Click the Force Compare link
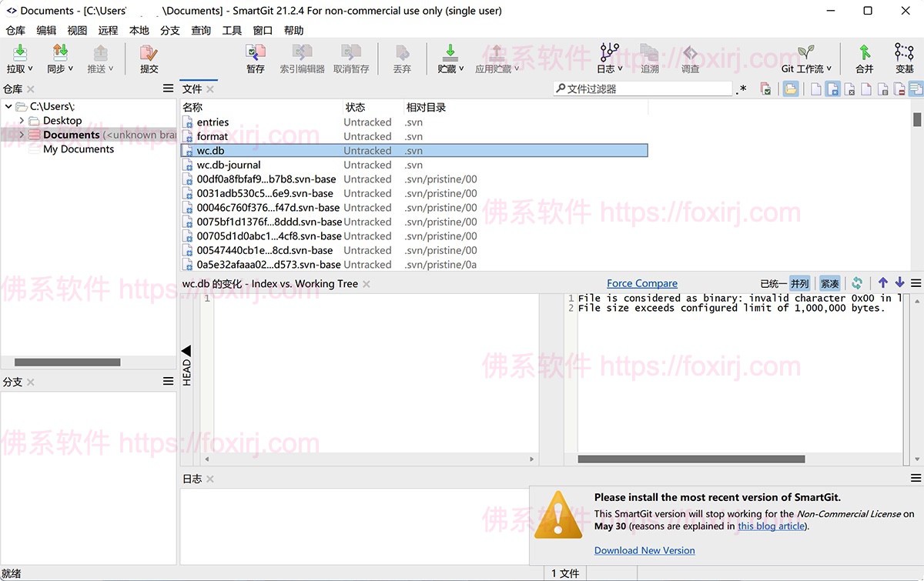 tap(641, 283)
